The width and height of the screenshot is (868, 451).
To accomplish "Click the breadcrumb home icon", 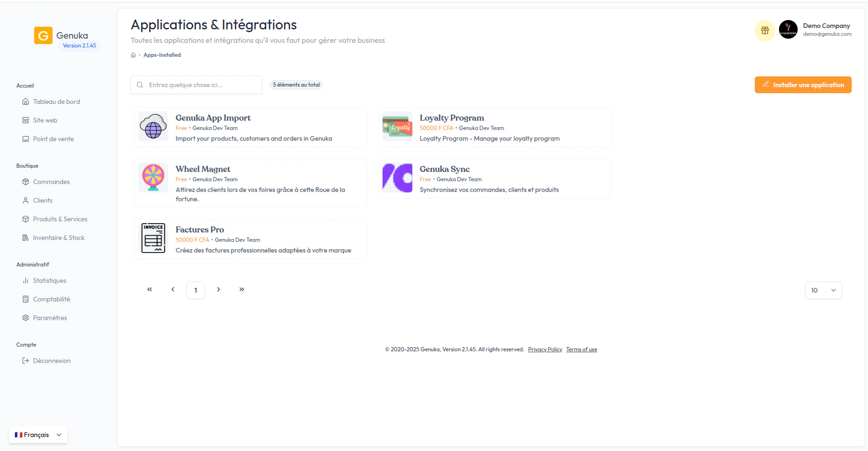I will (133, 55).
